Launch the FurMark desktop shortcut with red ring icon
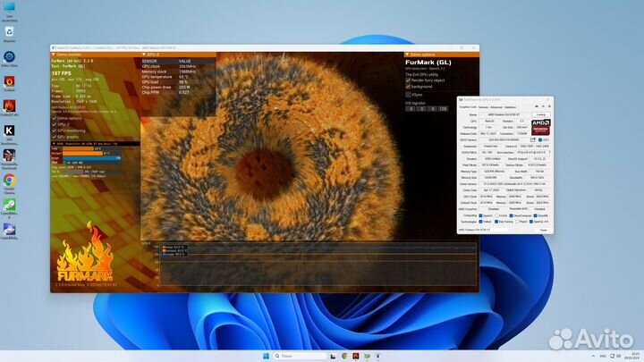Viewport: 644px width, 362px height. tap(9, 81)
